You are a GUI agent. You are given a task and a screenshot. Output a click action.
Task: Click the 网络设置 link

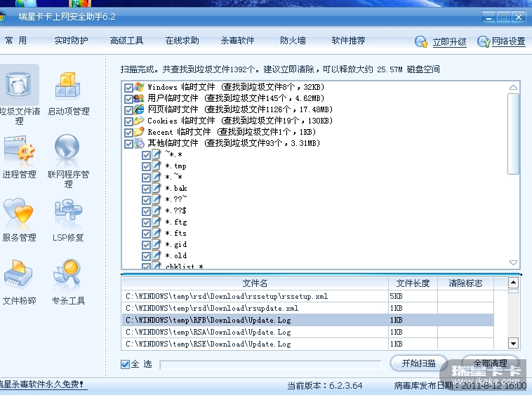point(508,41)
